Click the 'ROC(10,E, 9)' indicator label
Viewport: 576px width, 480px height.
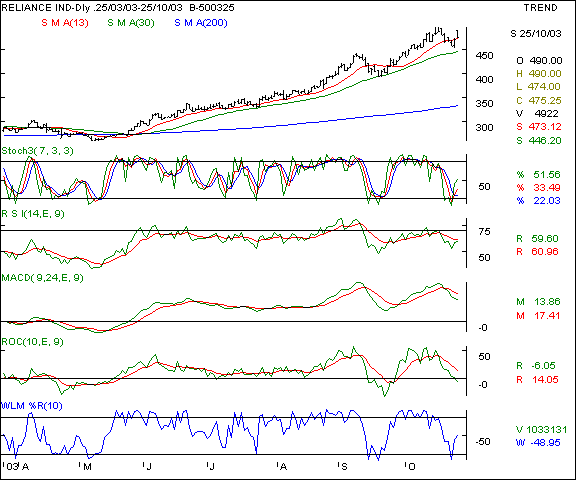point(33,342)
